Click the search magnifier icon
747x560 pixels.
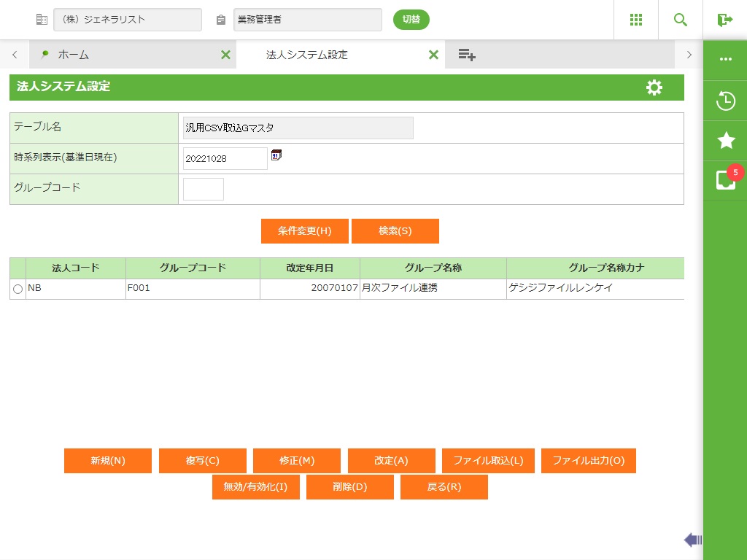pyautogui.click(x=681, y=20)
